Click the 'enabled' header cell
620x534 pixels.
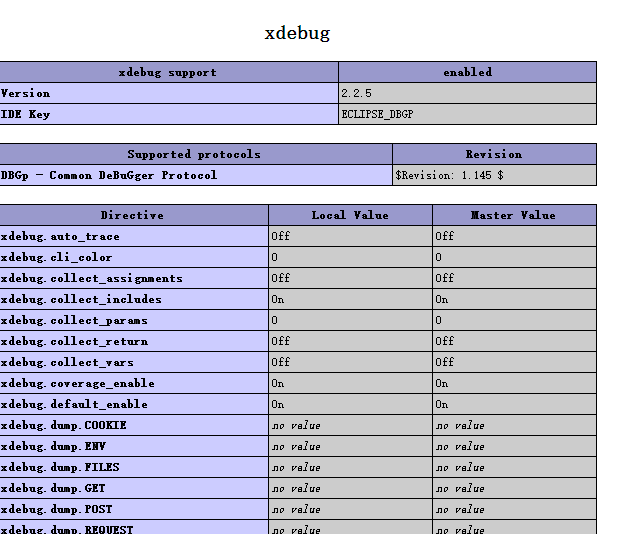coord(468,72)
